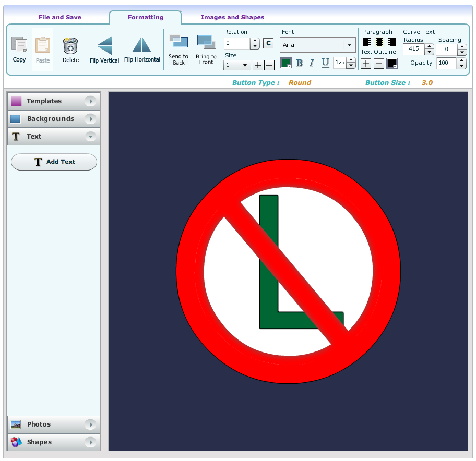Viewport: 476px width, 461px height.
Task: Bring the selected object to front
Action: tap(207, 42)
